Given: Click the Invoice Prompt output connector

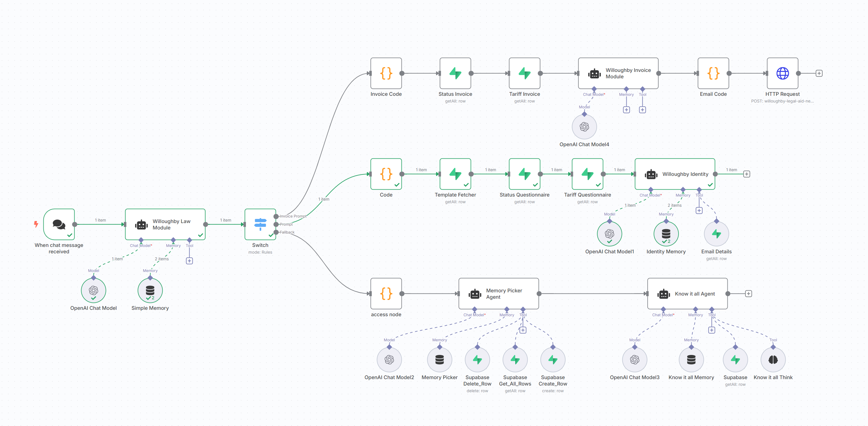Looking at the screenshot, I should pyautogui.click(x=276, y=216).
